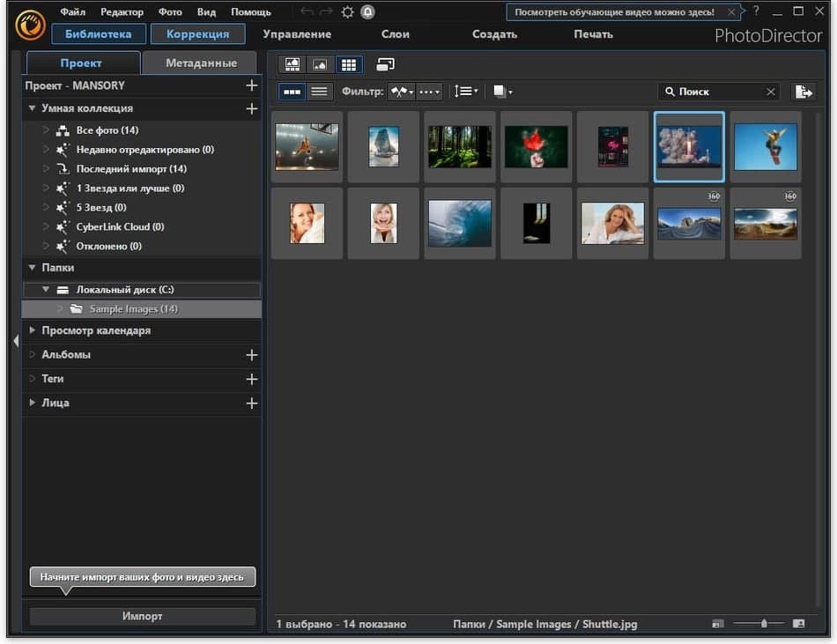
Task: Open the secondary monitor display icon
Action: tap(385, 64)
